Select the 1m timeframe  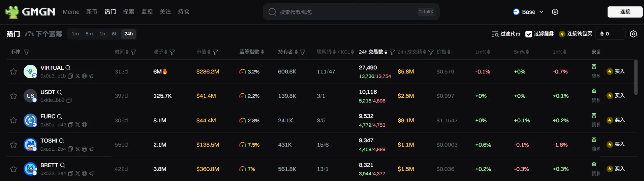tap(75, 34)
